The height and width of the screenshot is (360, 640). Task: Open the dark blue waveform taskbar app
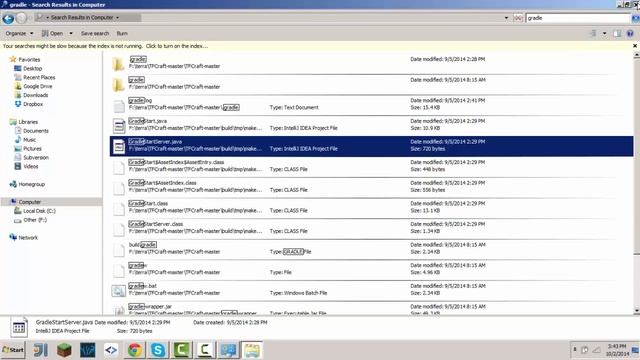(x=87, y=350)
